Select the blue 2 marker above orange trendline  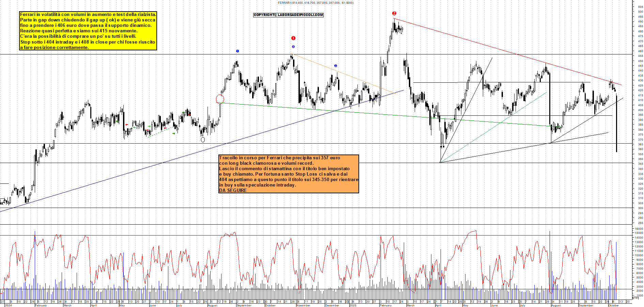[336, 66]
